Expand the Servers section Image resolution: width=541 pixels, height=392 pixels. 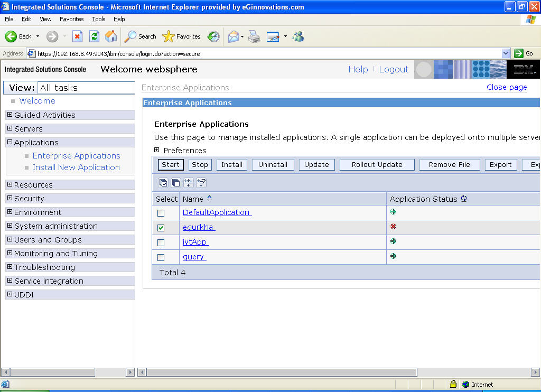point(10,128)
